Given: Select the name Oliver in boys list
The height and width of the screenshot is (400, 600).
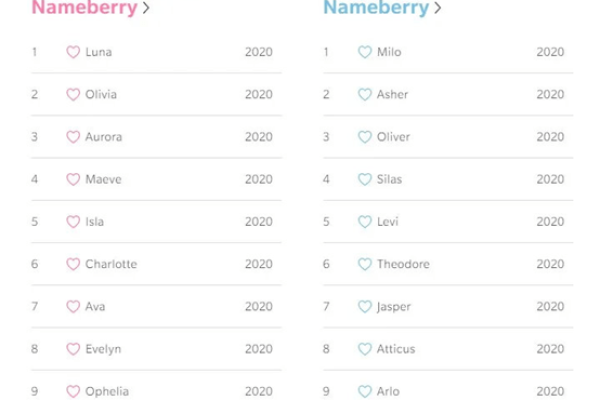Looking at the screenshot, I should pyautogui.click(x=393, y=137).
